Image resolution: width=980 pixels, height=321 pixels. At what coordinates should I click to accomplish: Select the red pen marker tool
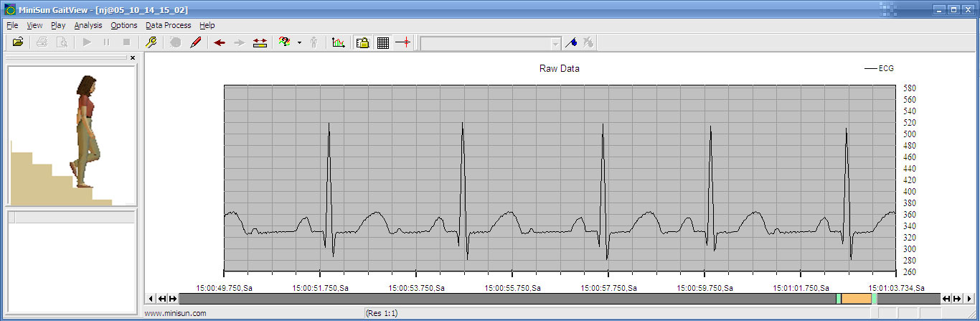tap(195, 42)
